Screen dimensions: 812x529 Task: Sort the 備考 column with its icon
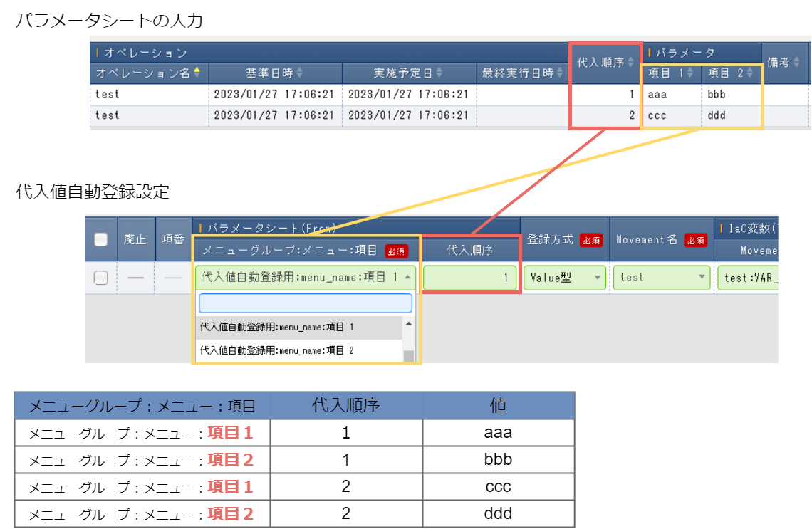click(796, 63)
